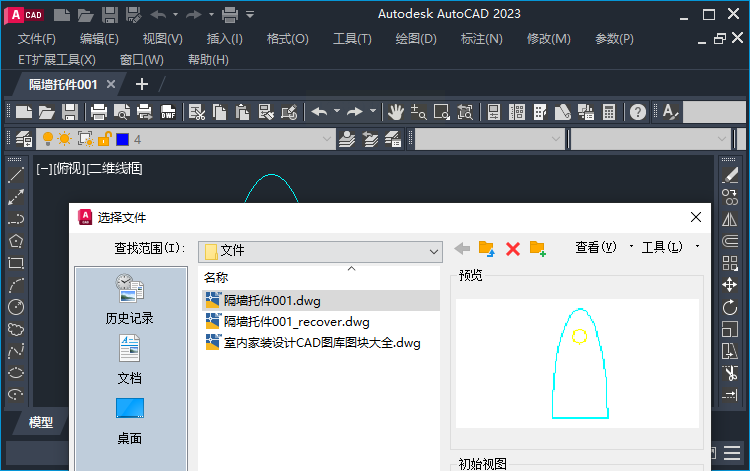Select file 隔墙托件001_recover.dwg
The width and height of the screenshot is (750, 471).
[287, 322]
